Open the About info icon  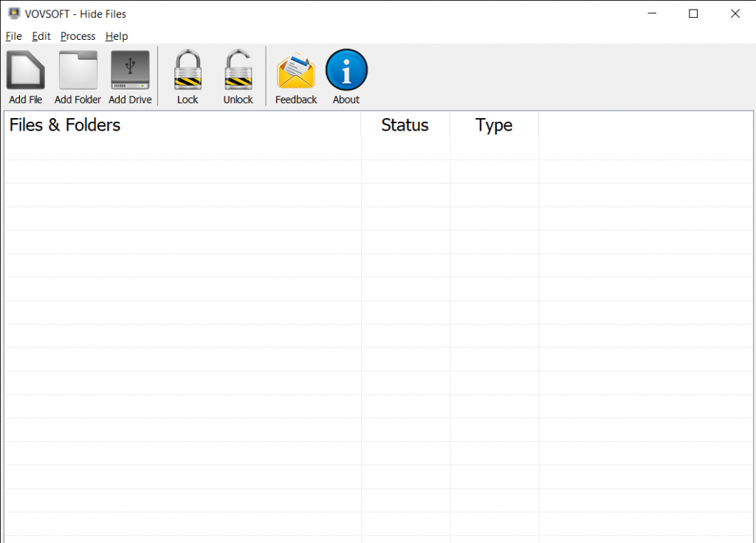[x=346, y=70]
